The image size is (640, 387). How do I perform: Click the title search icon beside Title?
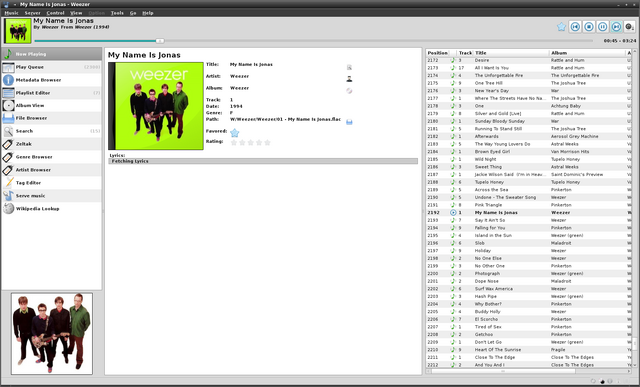[x=349, y=67]
